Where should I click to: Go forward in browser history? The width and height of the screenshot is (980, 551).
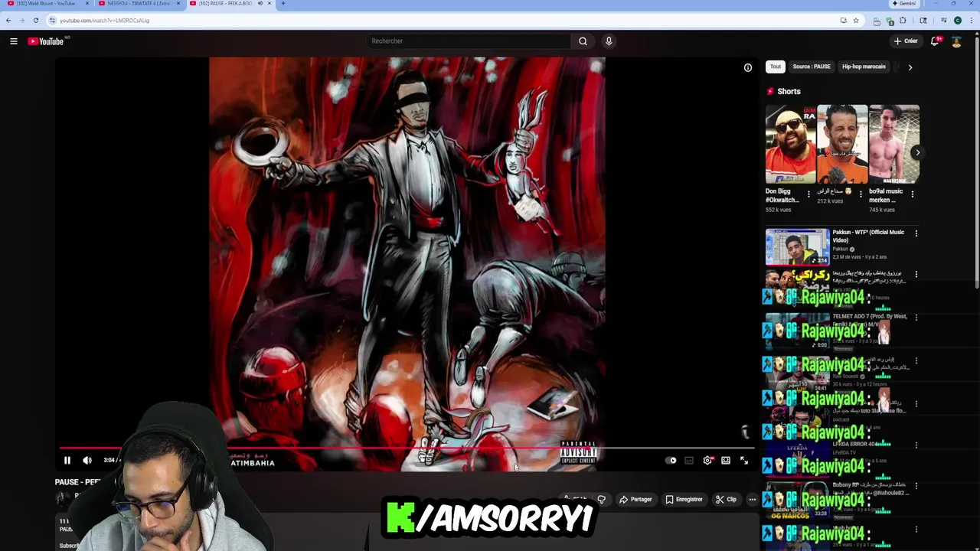click(x=22, y=21)
